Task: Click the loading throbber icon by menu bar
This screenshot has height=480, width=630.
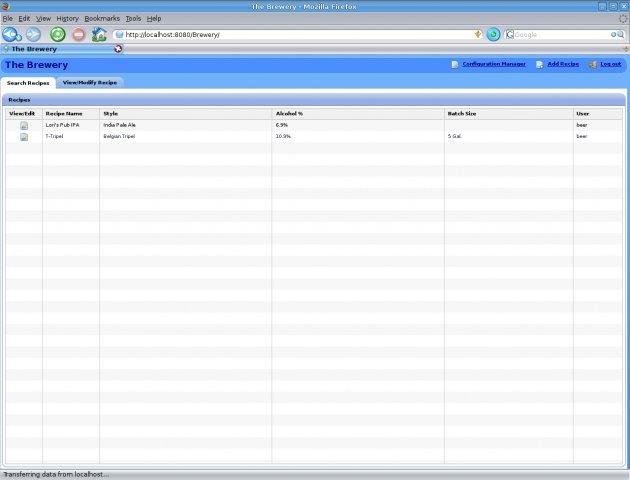Action: (623, 18)
